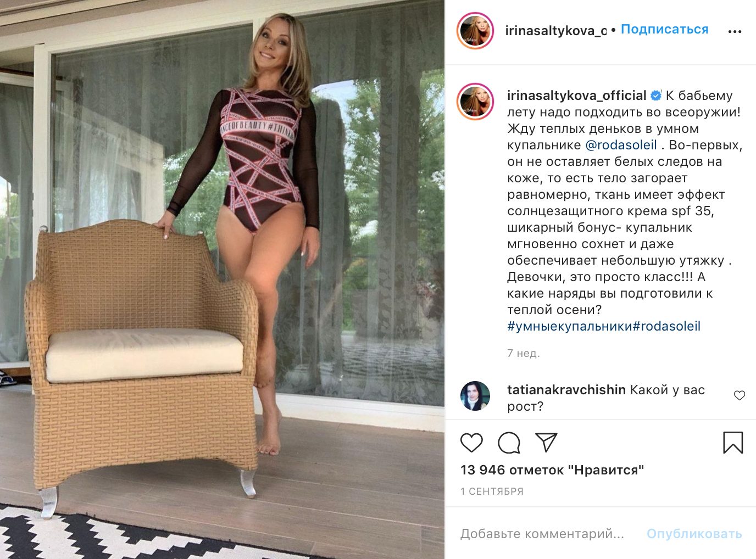Click the blue verified badge
756x559 pixels.
pos(656,96)
